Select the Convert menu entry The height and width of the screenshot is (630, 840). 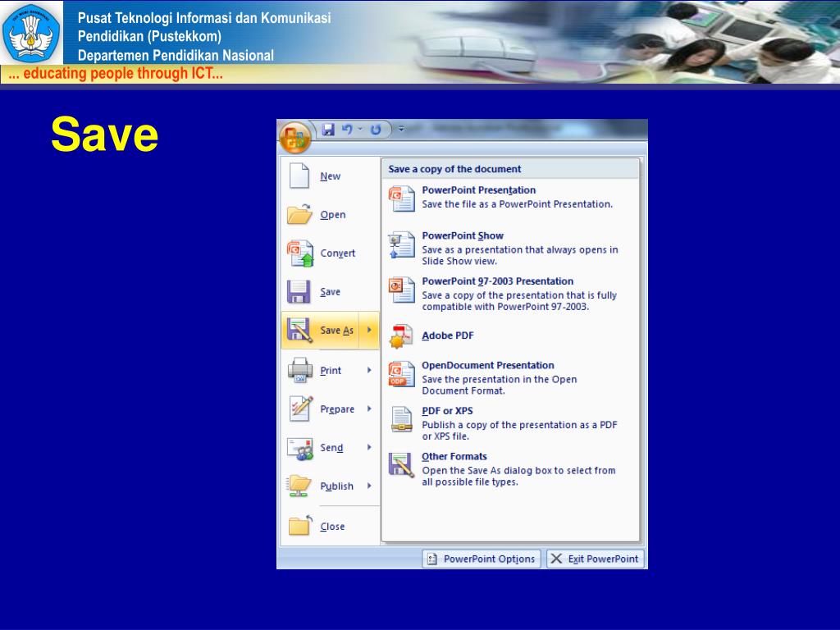[330, 253]
